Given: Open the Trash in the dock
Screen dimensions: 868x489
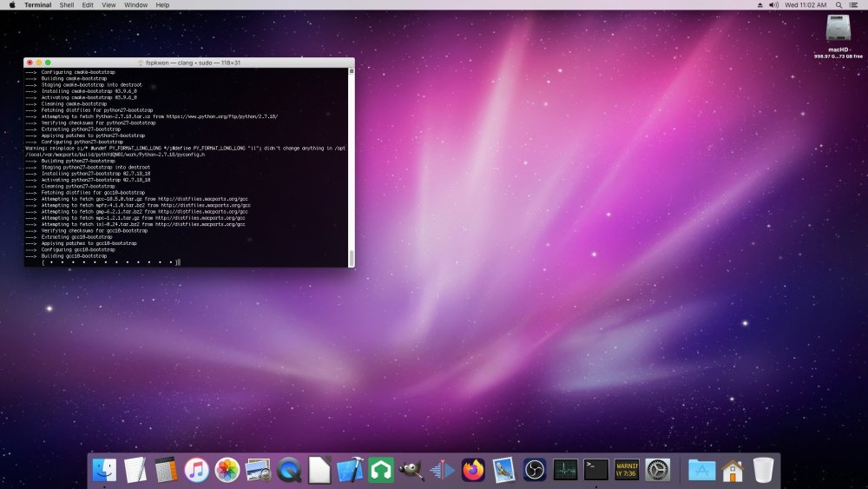Looking at the screenshot, I should pos(763,470).
